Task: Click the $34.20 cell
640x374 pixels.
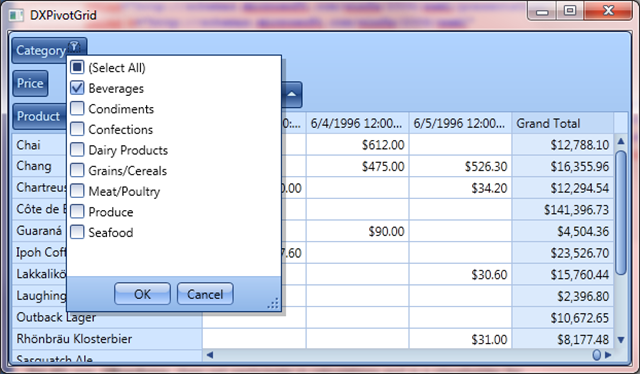Action: point(460,188)
